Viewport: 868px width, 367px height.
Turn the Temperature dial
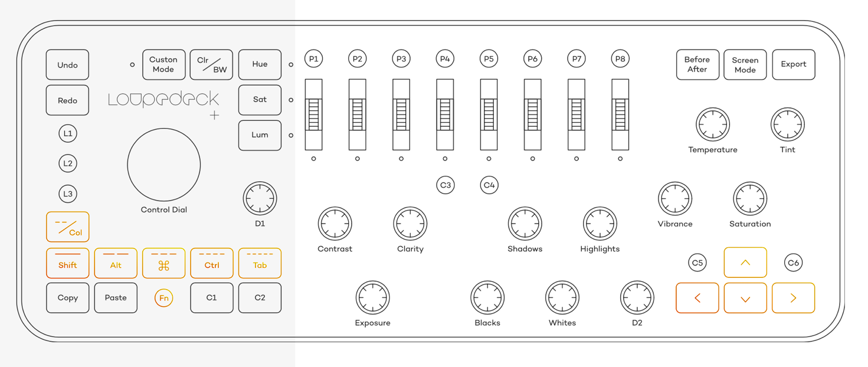[x=713, y=124]
